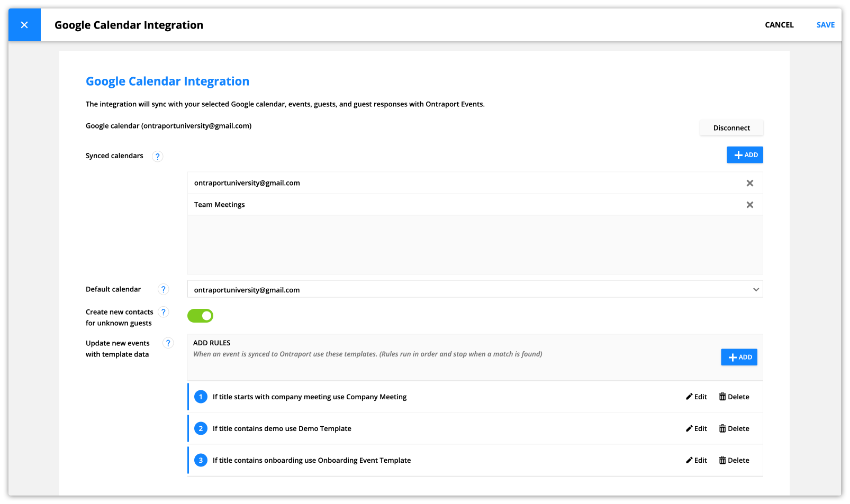This screenshot has height=504, width=850.
Task: Open help icon next to Synced calendars
Action: click(x=157, y=156)
